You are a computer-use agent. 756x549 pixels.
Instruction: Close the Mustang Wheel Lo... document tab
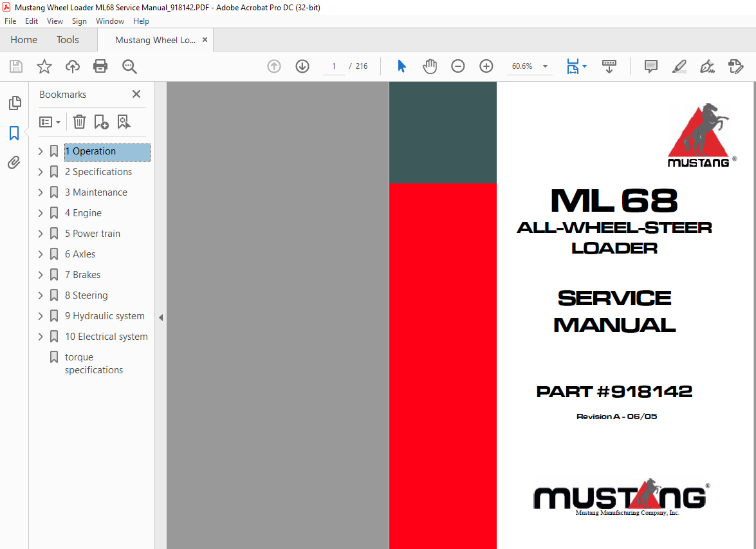tap(205, 39)
